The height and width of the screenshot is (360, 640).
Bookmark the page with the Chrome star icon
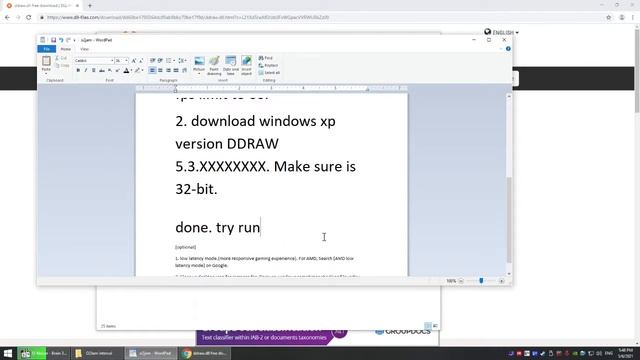[x=609, y=18]
